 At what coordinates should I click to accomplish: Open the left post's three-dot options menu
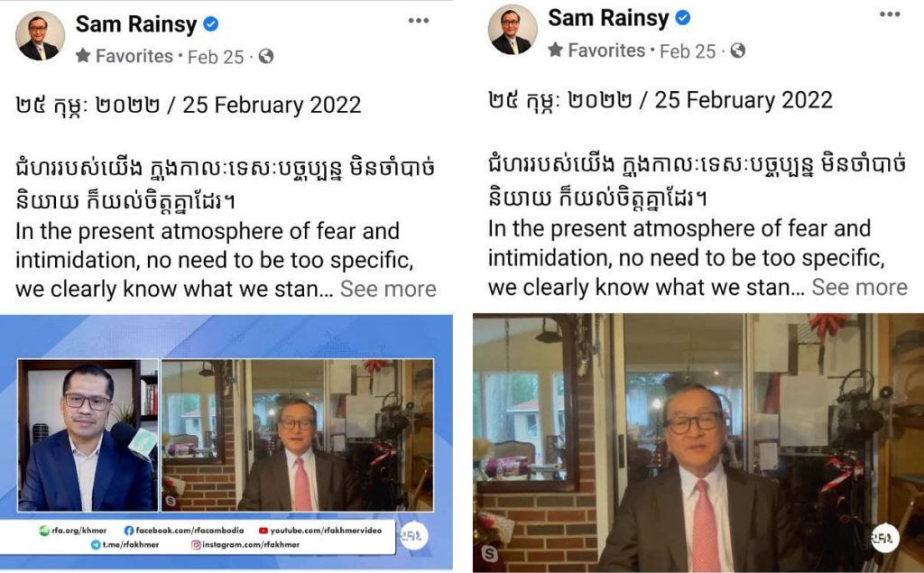[x=419, y=21]
